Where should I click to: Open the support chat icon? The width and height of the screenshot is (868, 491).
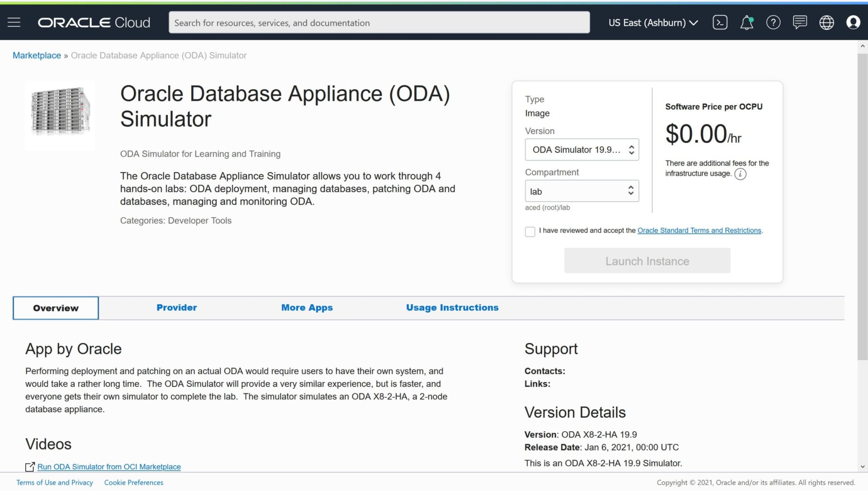tap(800, 22)
